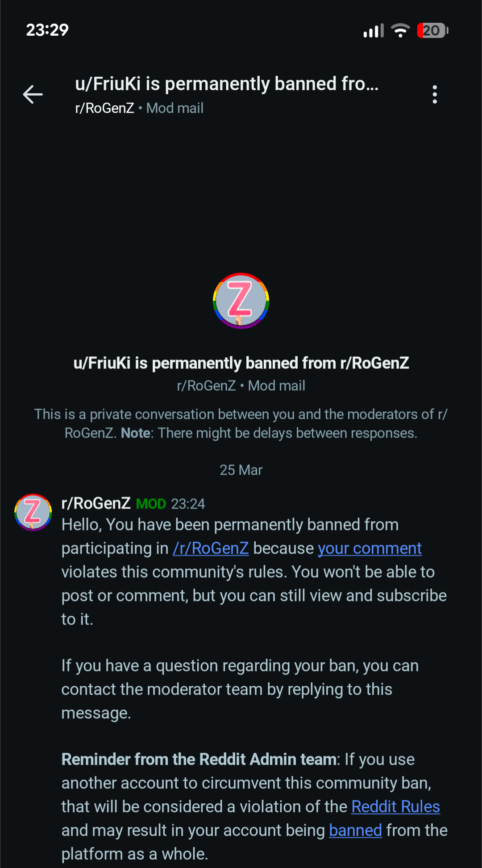Tap the status bar clock
This screenshot has width=482, height=868.
(47, 30)
